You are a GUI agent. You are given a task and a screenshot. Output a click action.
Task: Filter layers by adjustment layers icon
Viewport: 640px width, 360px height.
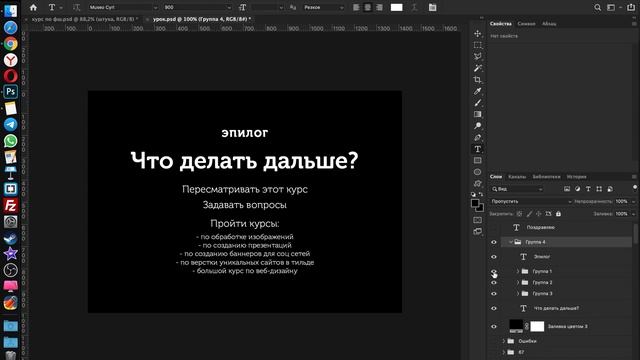tap(578, 189)
